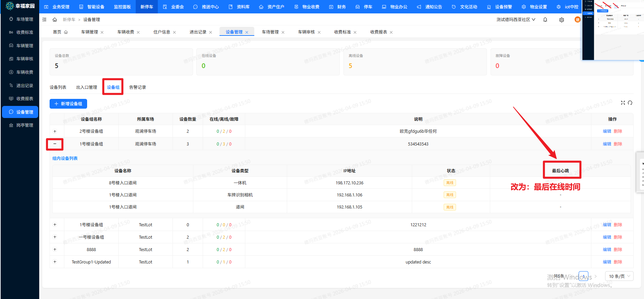Click the notification bell icon

tap(545, 20)
